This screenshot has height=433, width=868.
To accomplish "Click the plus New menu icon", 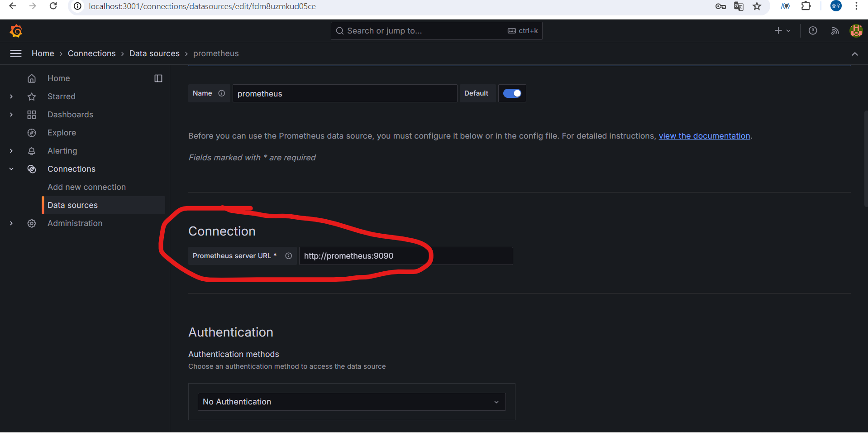I will [x=782, y=31].
